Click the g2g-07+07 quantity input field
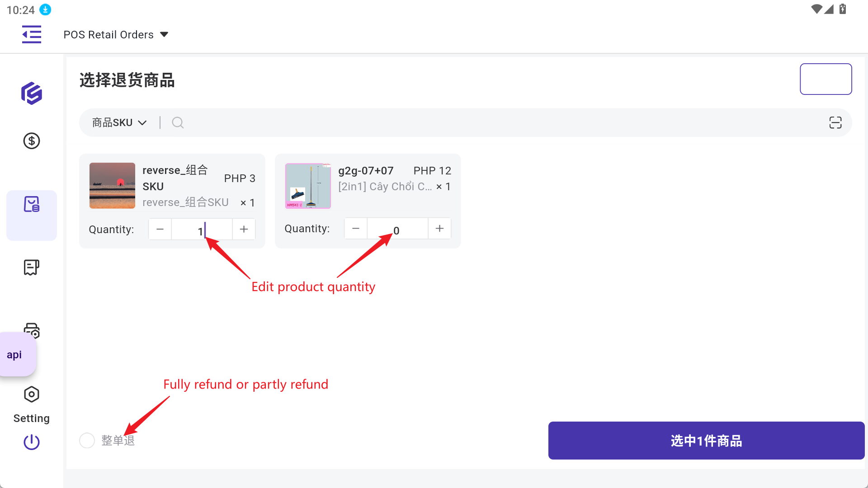Viewport: 868px width, 488px height. coord(397,229)
